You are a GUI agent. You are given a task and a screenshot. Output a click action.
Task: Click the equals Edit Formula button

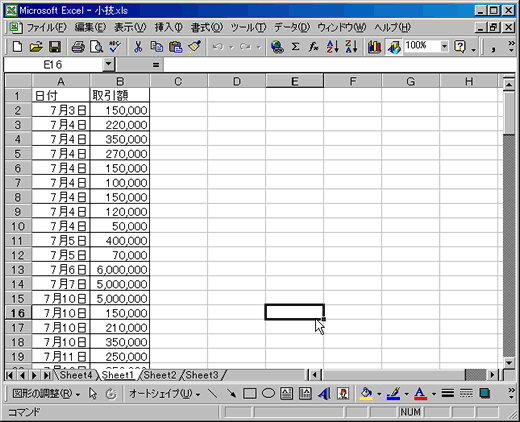[156, 65]
